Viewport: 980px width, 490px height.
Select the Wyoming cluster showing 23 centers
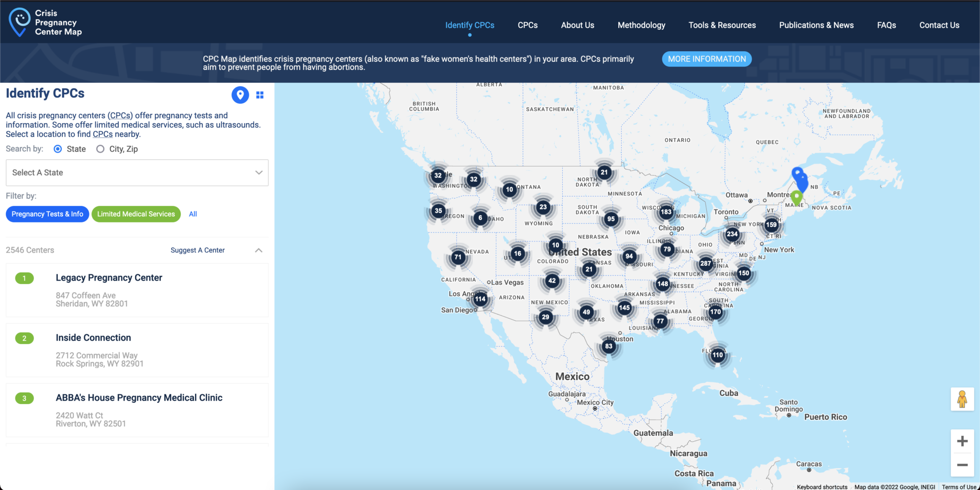tap(542, 207)
